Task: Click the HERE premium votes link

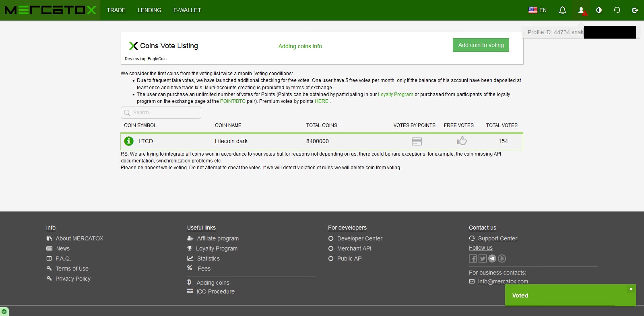Action: [x=321, y=101]
